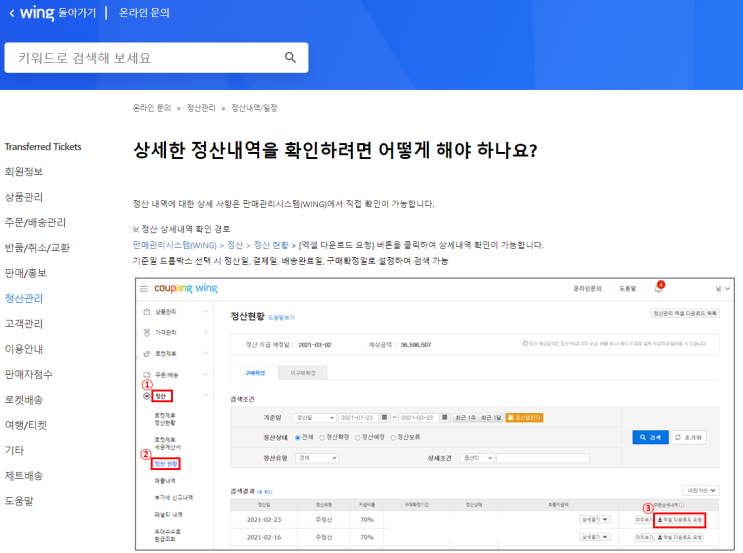743x553 pixels.
Task: Click the 초기화 reset button
Action: (x=689, y=437)
